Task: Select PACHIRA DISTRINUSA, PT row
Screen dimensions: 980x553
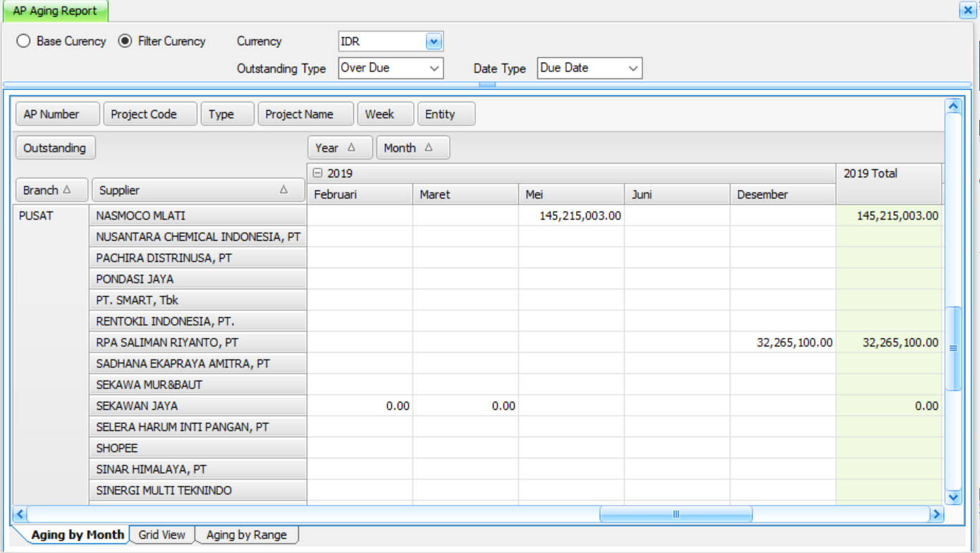Action: [x=197, y=258]
